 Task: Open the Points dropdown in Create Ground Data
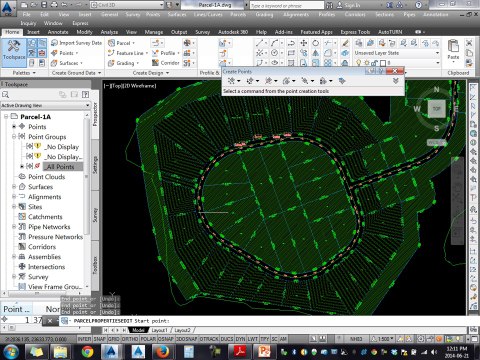pyautogui.click(x=65, y=53)
